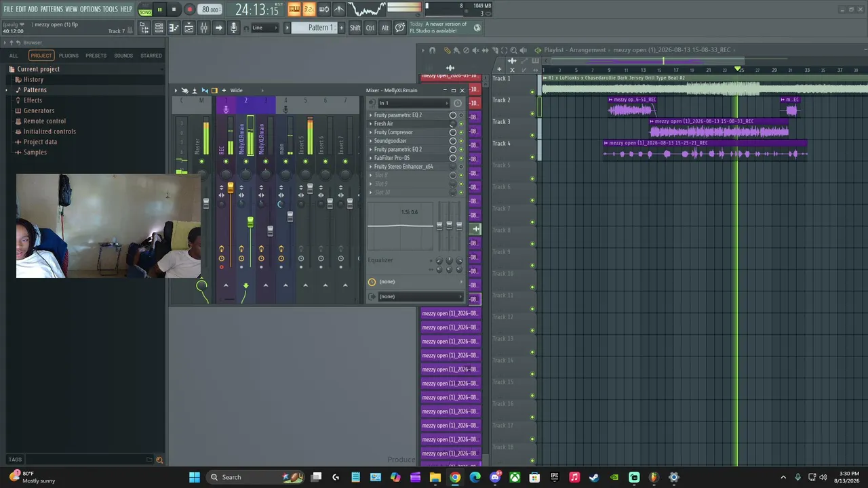Open the FILE menu
This screenshot has height=488, width=868.
click(8, 9)
